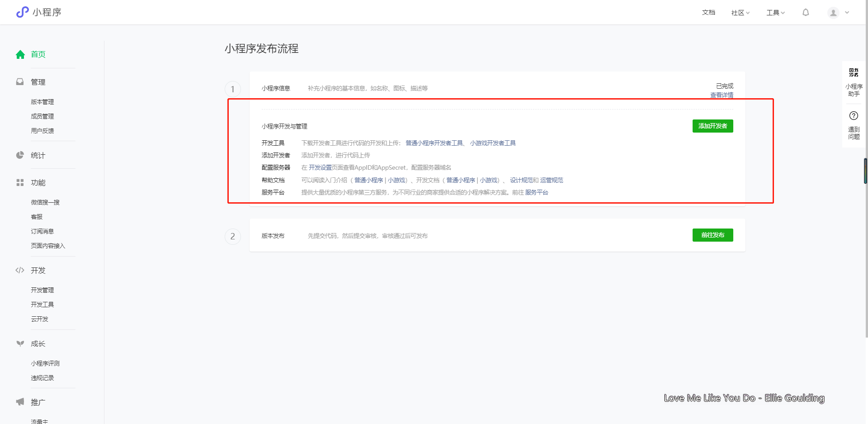Click the 小程序 logo icon
The height and width of the screenshot is (424, 868).
tap(22, 12)
